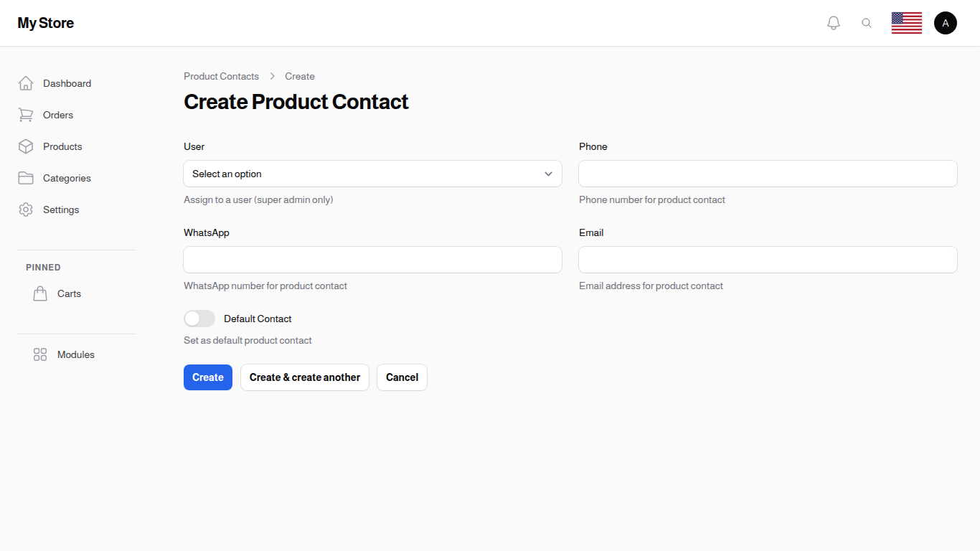Choose Create & create another

tap(304, 377)
